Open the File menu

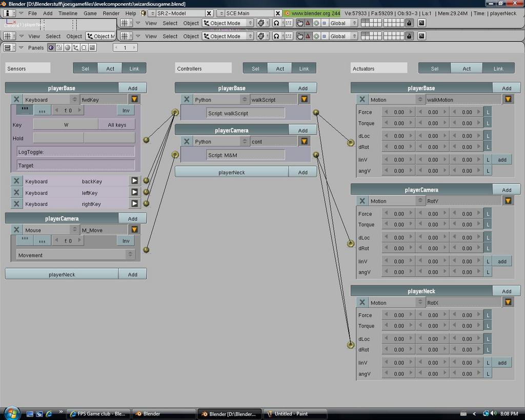pyautogui.click(x=32, y=13)
